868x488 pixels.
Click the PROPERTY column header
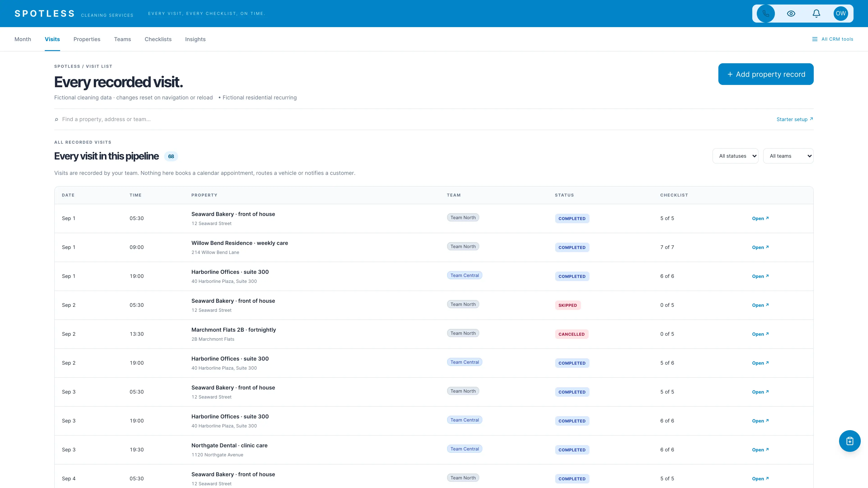pos(204,195)
